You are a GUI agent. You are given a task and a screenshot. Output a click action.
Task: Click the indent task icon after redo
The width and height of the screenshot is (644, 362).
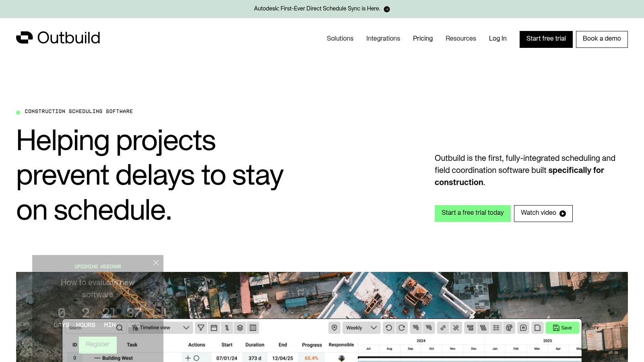[416, 328]
